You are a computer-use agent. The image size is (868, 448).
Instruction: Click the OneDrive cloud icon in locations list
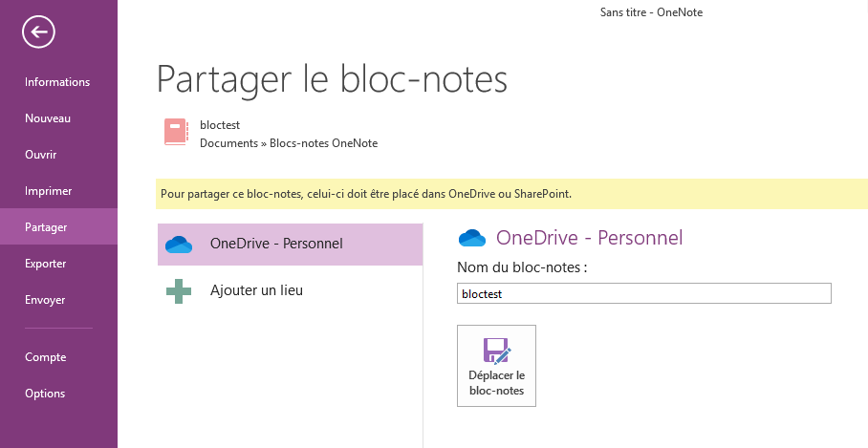pos(179,244)
